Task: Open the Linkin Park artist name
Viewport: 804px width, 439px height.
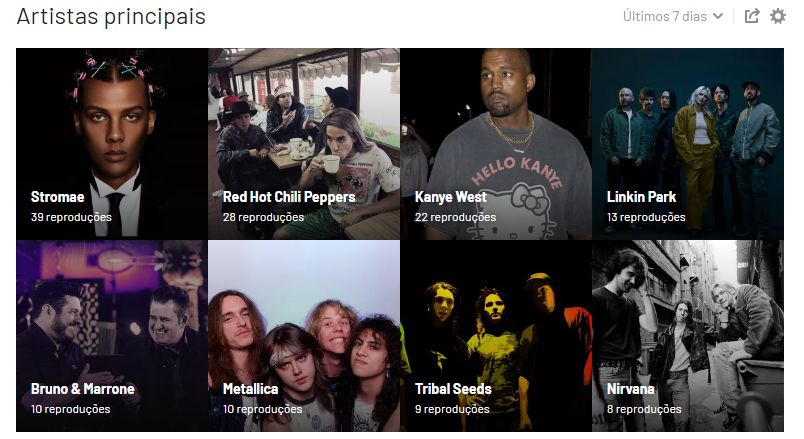Action: click(x=641, y=197)
